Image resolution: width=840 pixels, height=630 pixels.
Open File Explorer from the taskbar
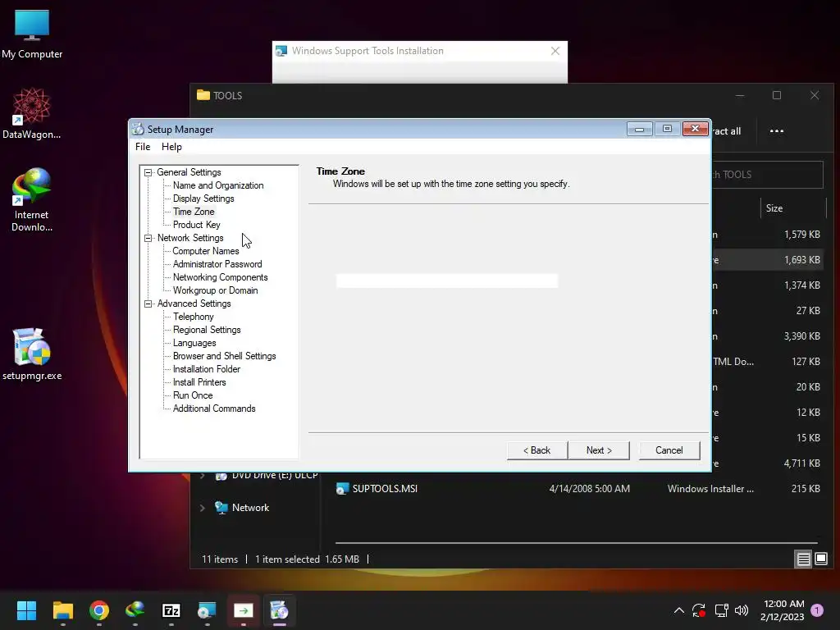point(62,610)
